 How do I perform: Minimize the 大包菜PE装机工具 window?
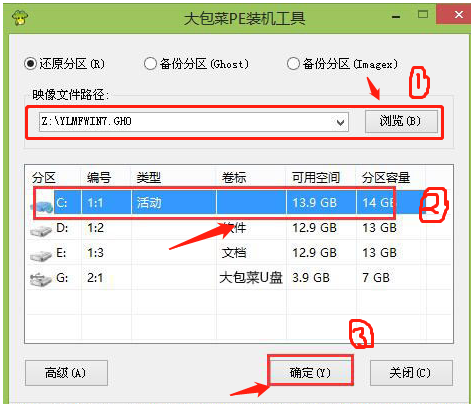click(x=396, y=17)
